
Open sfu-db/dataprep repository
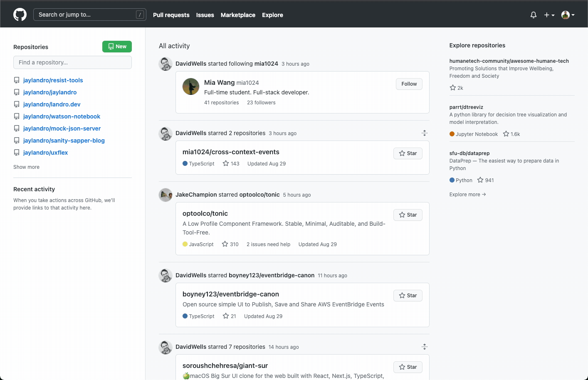coord(469,153)
